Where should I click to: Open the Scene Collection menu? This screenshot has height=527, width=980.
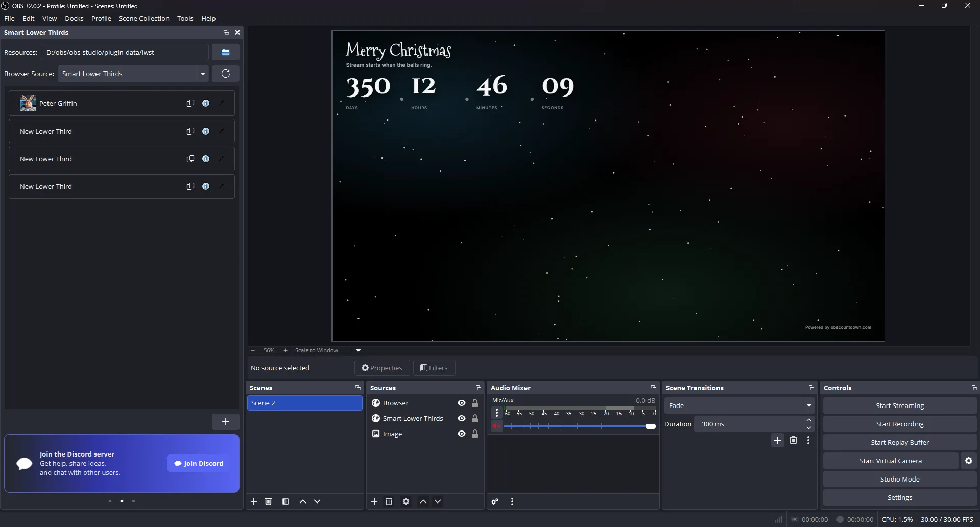(x=144, y=18)
